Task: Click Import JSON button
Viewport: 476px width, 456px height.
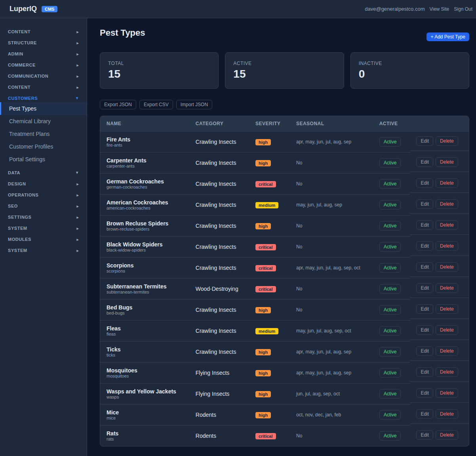Action: (x=194, y=105)
